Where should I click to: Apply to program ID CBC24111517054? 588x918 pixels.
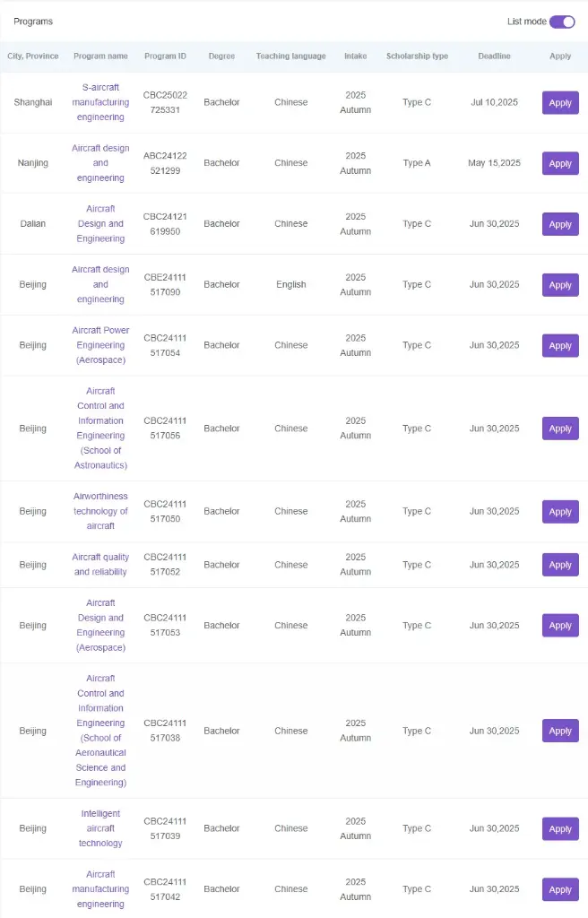pos(560,345)
